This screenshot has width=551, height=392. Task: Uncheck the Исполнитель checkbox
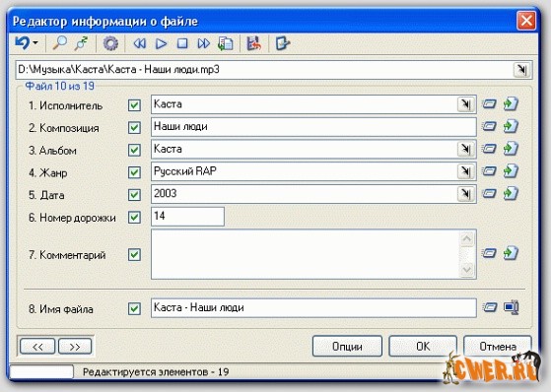134,105
